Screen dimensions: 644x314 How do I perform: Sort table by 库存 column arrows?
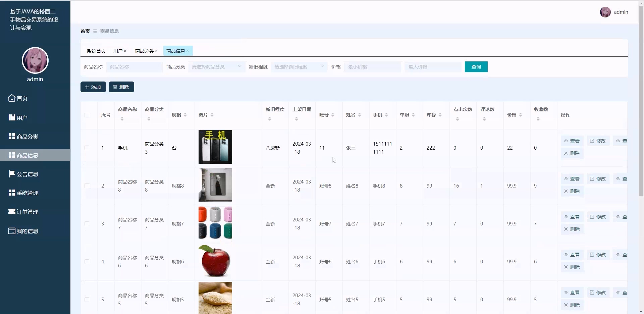point(440,115)
